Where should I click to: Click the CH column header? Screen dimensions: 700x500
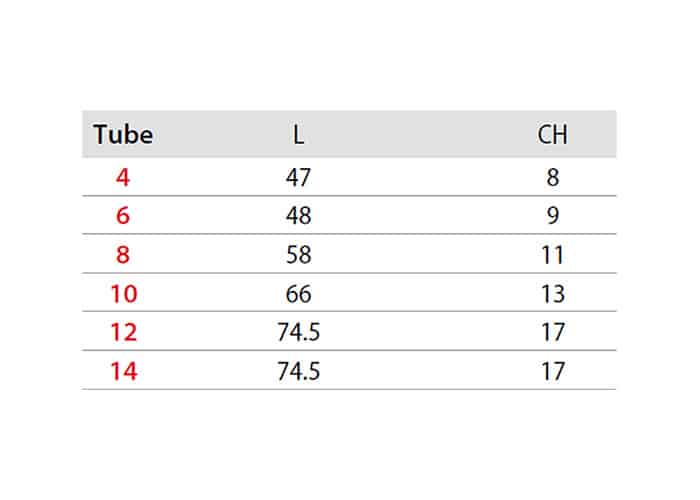click(552, 134)
